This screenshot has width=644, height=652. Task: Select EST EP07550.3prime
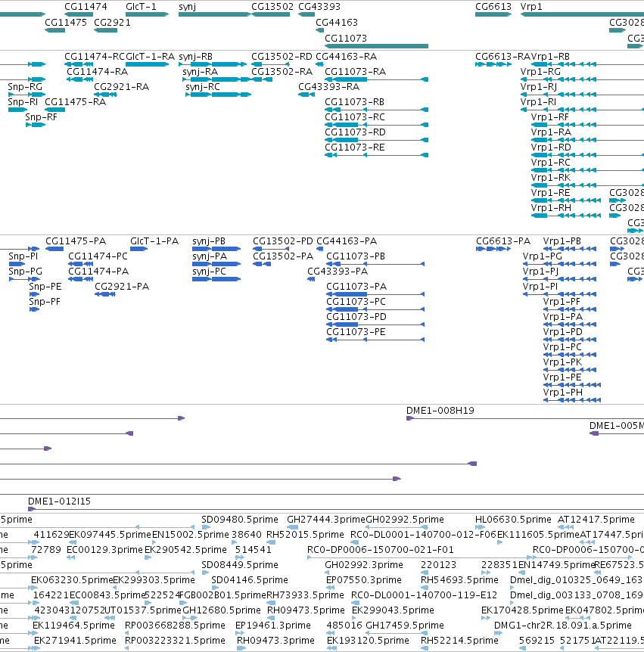point(331,588)
